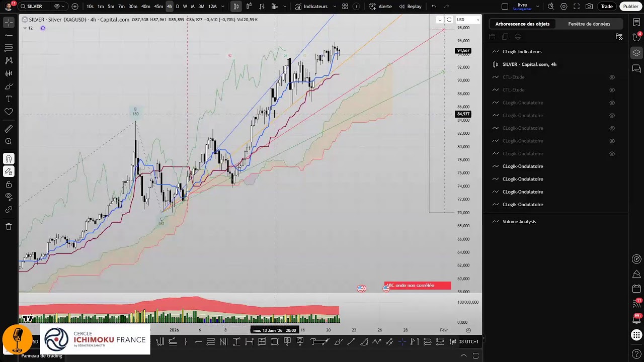Click the Alerte button
Screen dimensions: 644x362
point(380,7)
